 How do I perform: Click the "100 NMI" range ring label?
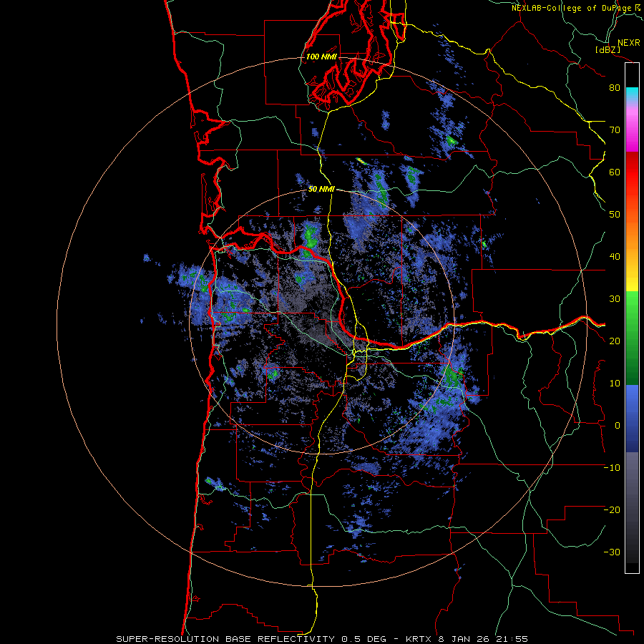coord(321,57)
